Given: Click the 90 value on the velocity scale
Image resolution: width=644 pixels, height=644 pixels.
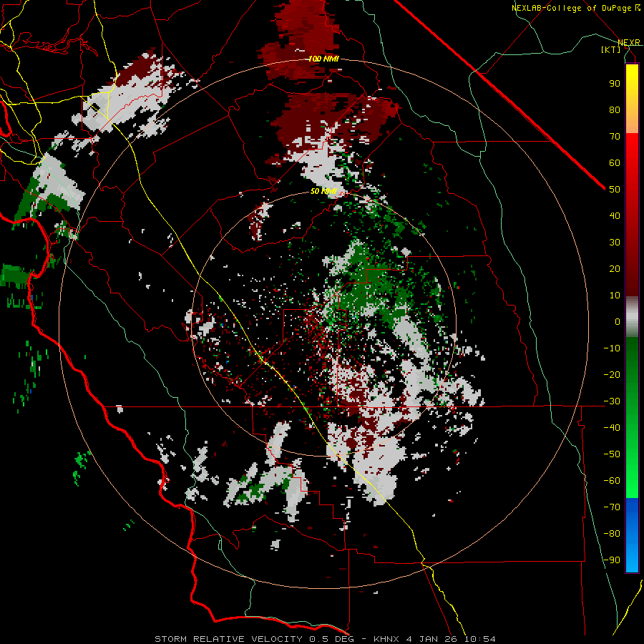Looking at the screenshot, I should (x=615, y=84).
